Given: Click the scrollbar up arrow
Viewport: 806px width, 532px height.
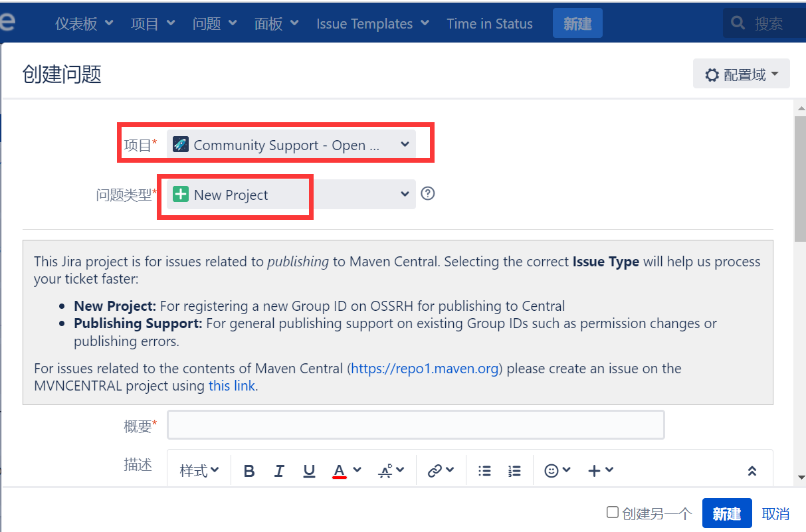Looking at the screenshot, I should click(x=800, y=108).
